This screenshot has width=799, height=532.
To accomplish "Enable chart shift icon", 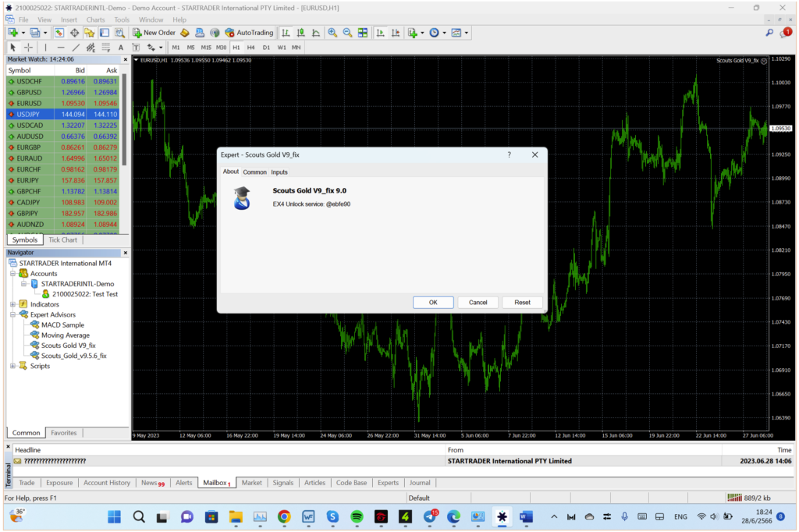I will [396, 33].
